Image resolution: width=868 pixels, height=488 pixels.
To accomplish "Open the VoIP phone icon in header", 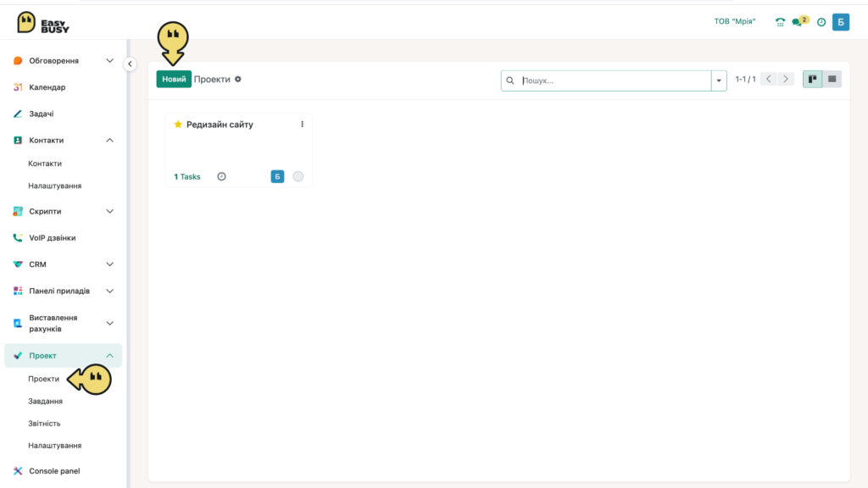I will 780,22.
